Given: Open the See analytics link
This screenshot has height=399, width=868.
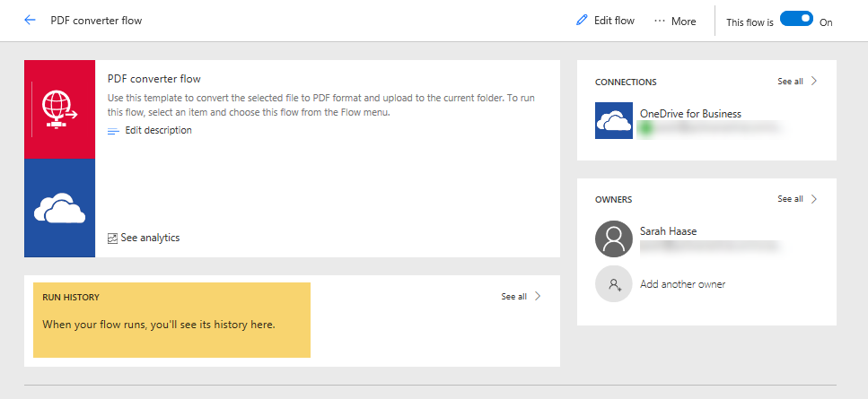Looking at the screenshot, I should 150,238.
